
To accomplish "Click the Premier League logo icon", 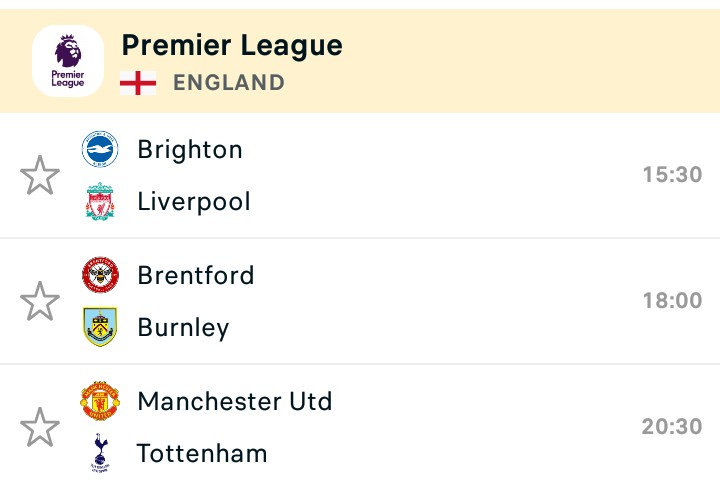I will coord(68,61).
